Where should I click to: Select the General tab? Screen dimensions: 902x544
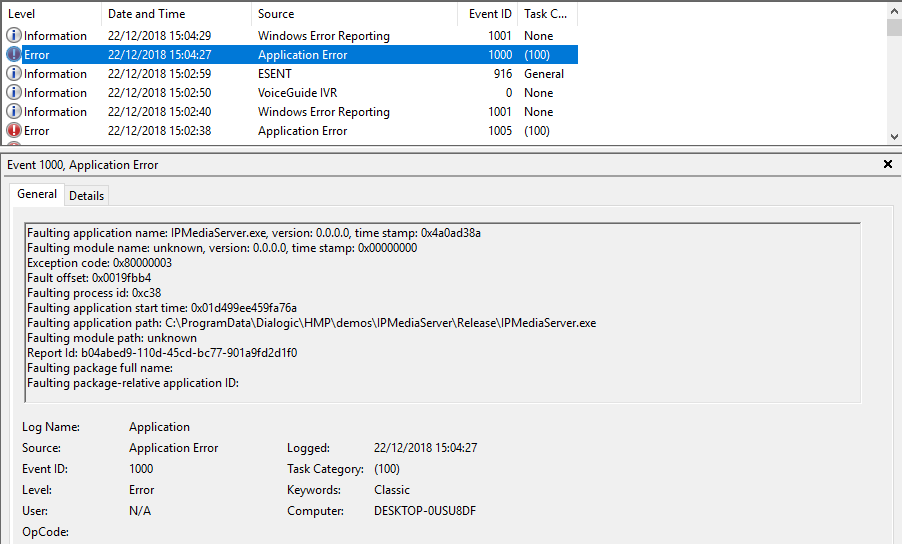(x=37, y=195)
